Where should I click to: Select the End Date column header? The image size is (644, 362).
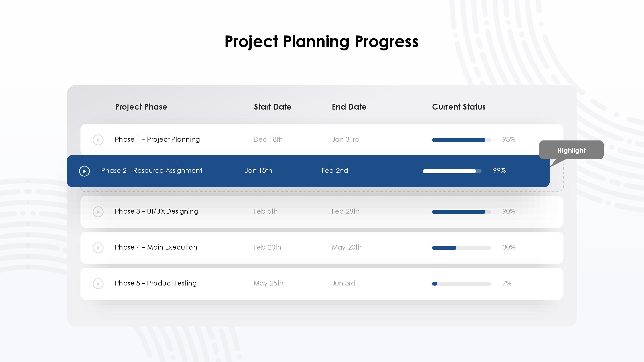tap(349, 107)
